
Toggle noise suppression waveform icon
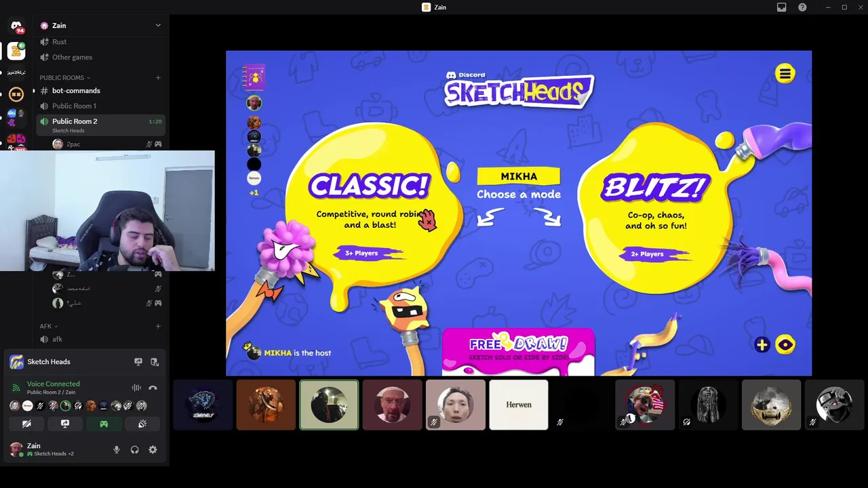[136, 388]
